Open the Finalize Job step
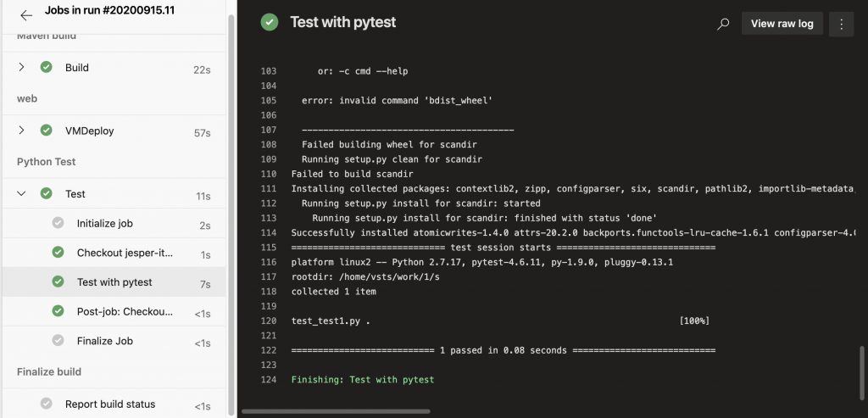868x418 pixels. 105,341
